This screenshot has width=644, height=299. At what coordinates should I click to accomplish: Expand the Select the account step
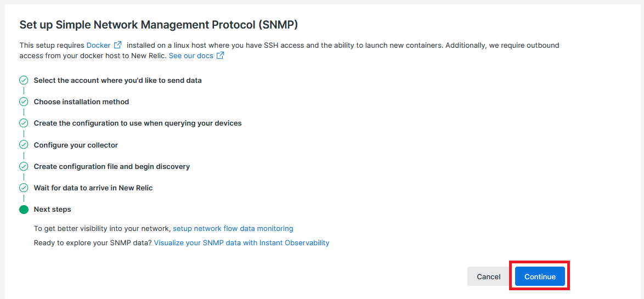117,81
